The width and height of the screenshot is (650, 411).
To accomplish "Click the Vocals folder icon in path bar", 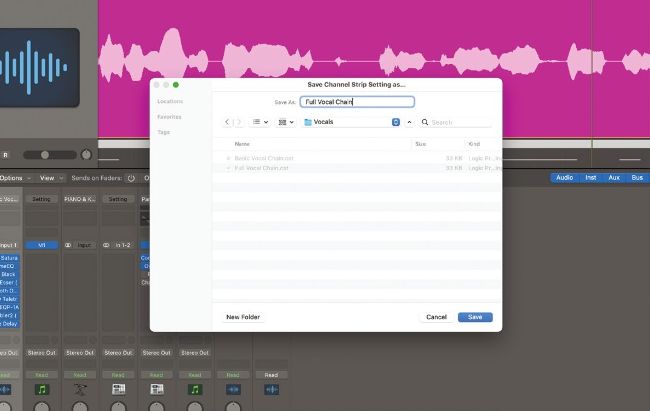I will (308, 122).
